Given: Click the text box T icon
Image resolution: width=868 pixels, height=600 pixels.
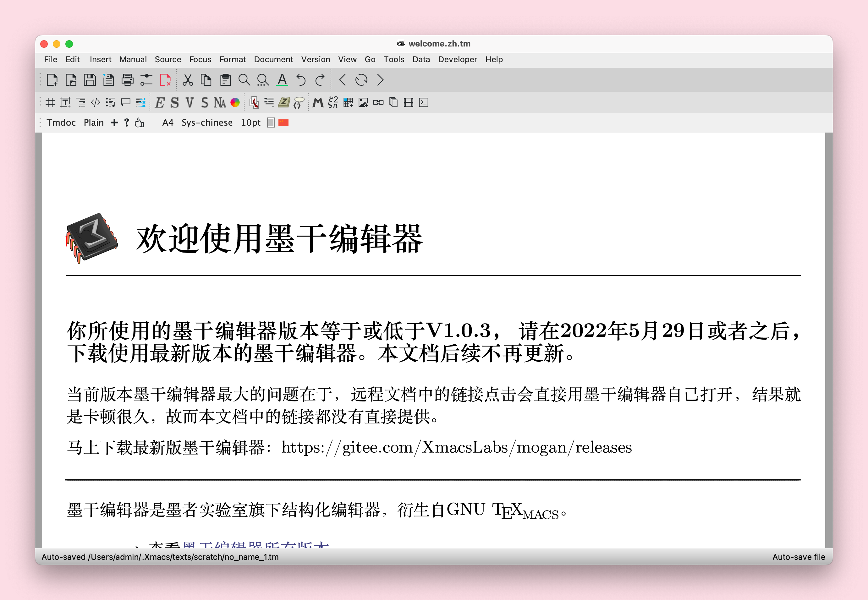Looking at the screenshot, I should [x=65, y=102].
